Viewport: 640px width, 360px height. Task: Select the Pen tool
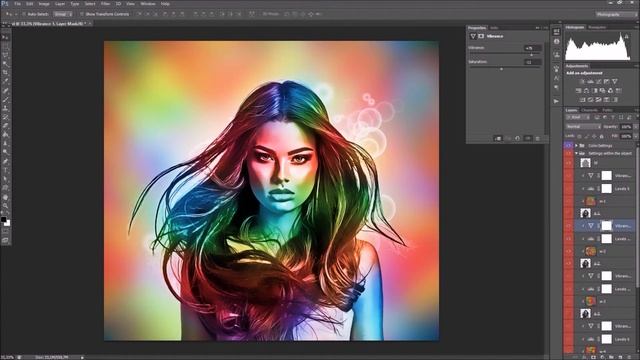[5, 161]
